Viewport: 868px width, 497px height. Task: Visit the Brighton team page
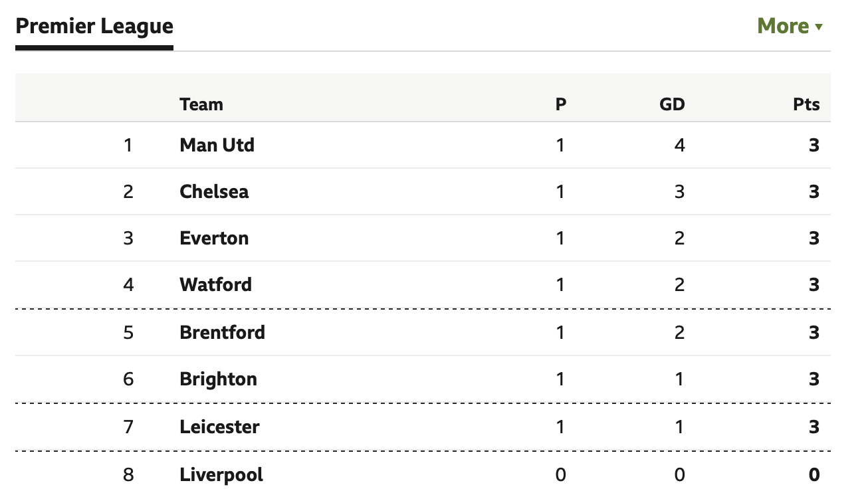218,379
